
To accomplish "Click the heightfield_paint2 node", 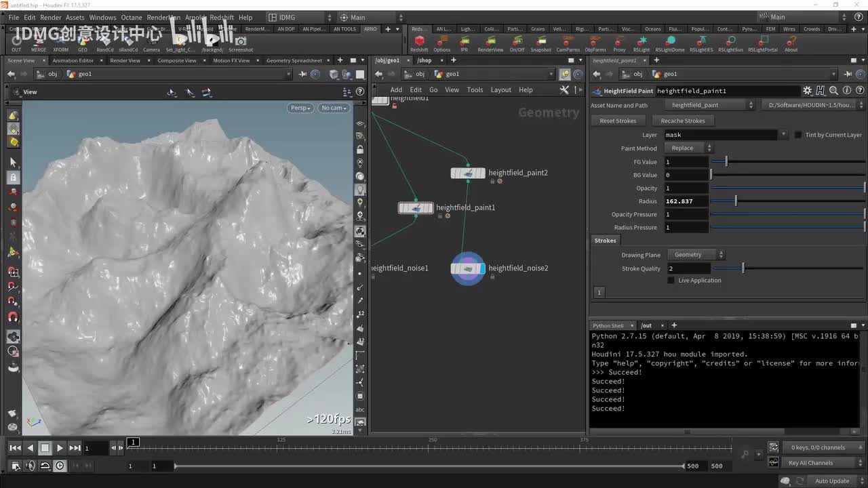I will pyautogui.click(x=468, y=173).
